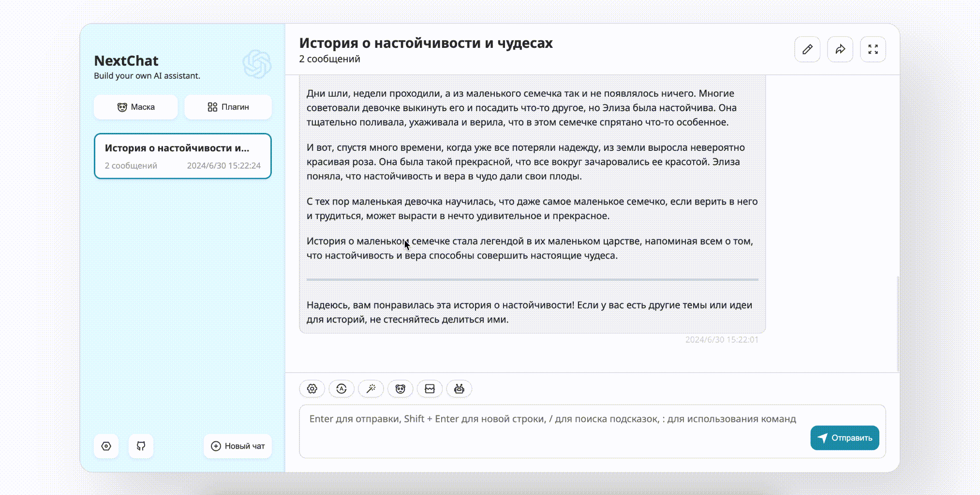Open the model selection robot icon
The image size is (980, 495).
tap(459, 389)
